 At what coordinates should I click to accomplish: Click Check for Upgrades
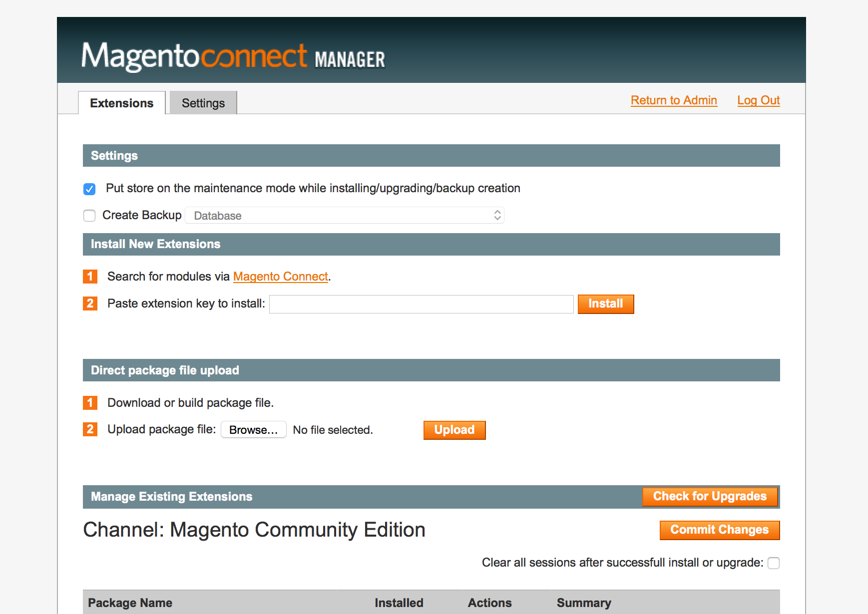click(710, 496)
